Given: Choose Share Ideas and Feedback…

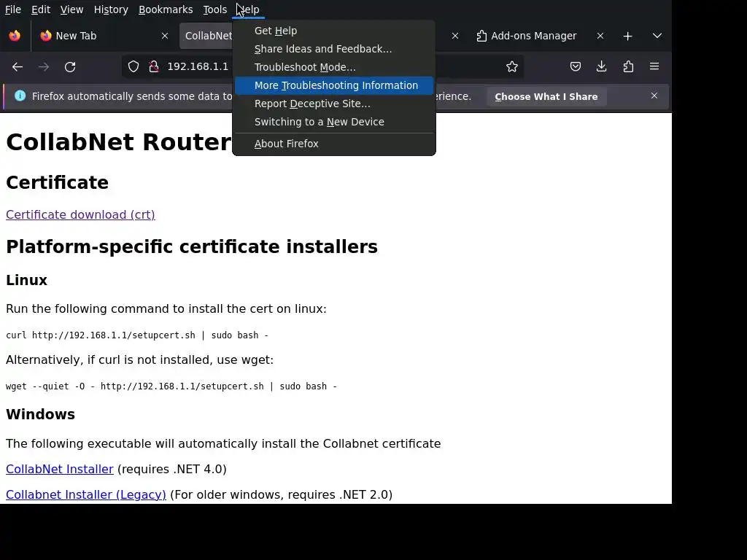Looking at the screenshot, I should 334,49.
